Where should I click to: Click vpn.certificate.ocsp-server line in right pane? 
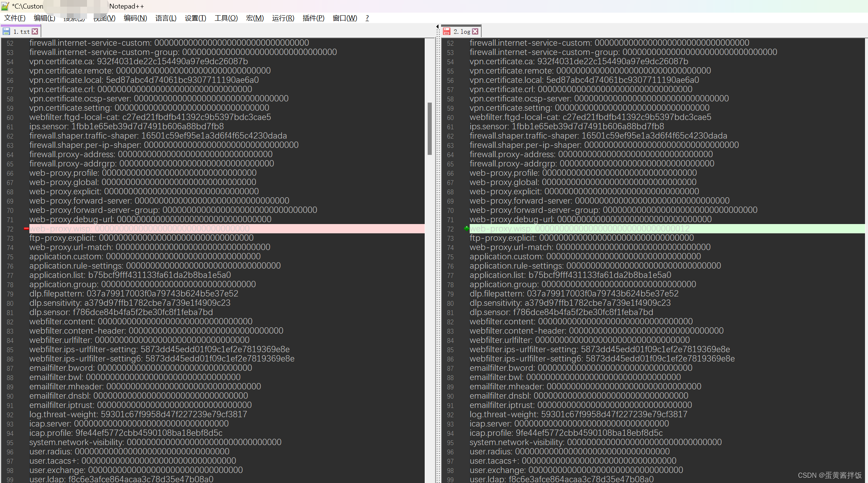click(599, 98)
